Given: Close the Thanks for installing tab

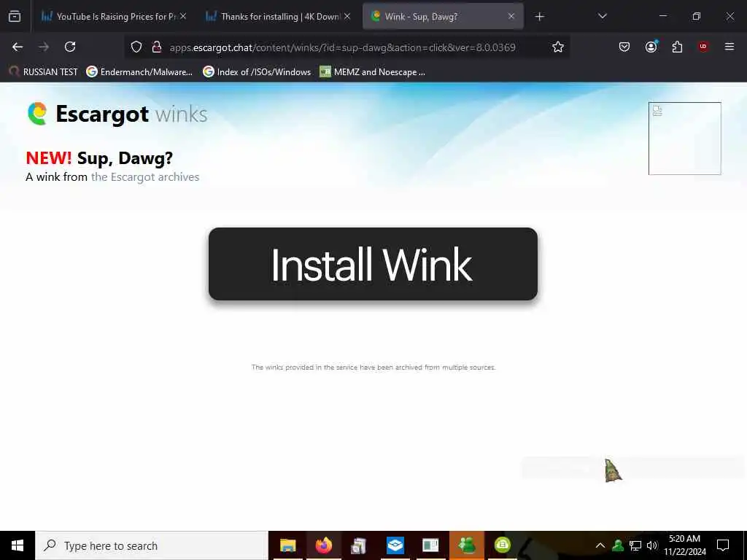Looking at the screenshot, I should coord(347,17).
